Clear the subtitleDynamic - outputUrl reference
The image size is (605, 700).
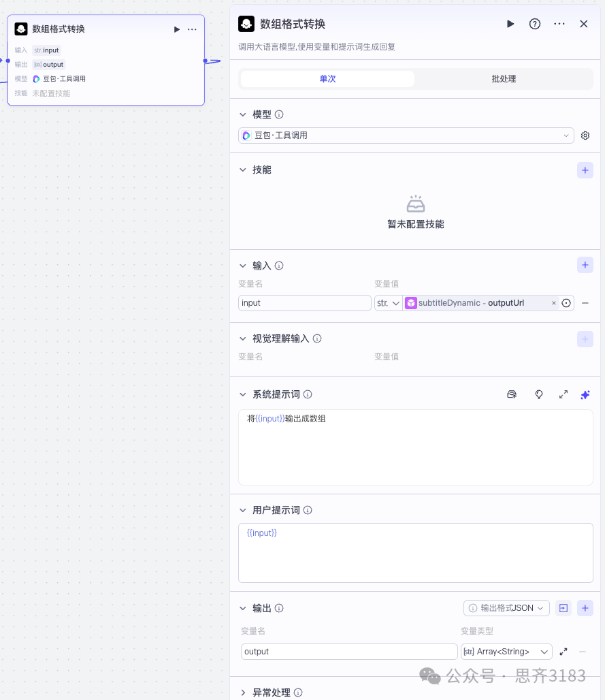pyautogui.click(x=554, y=303)
